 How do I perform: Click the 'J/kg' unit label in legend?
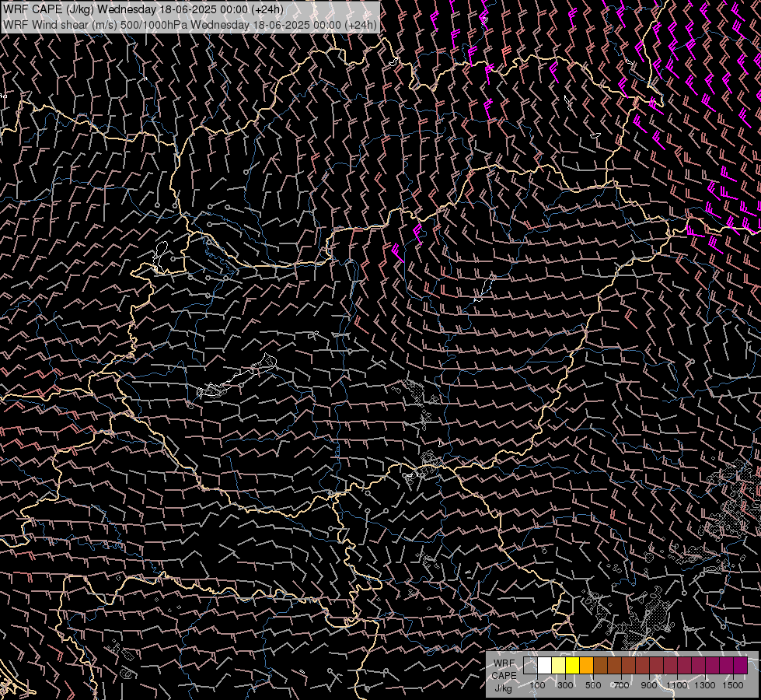(x=503, y=688)
